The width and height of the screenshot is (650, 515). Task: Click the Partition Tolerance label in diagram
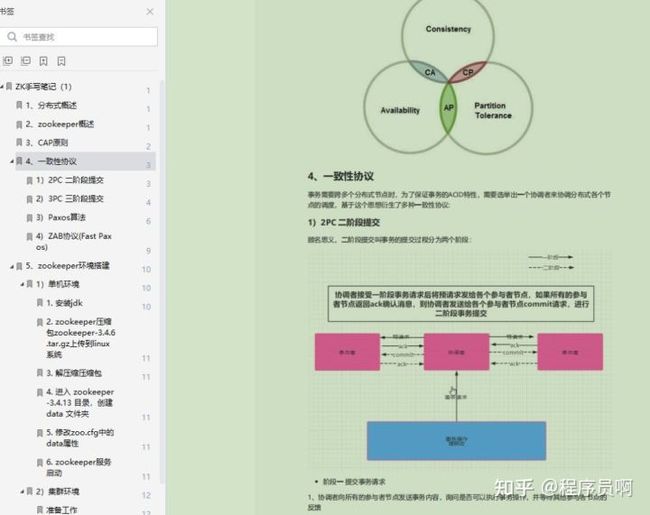493,110
